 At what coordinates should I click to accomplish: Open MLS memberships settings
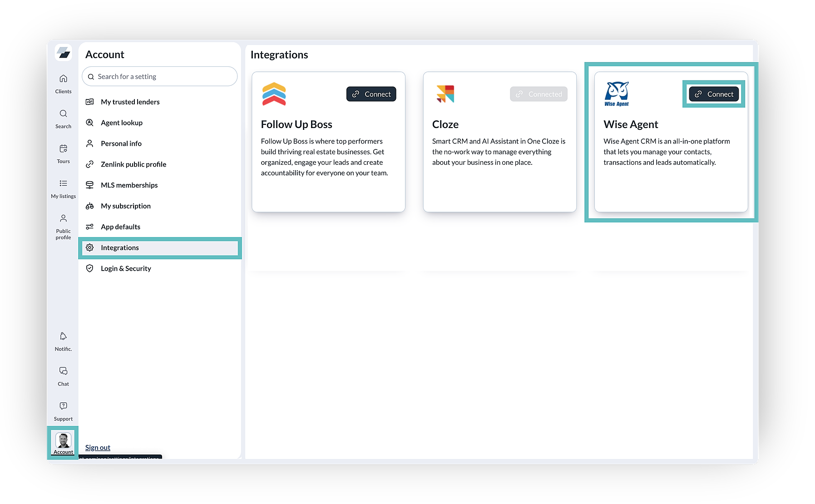pyautogui.click(x=160, y=185)
